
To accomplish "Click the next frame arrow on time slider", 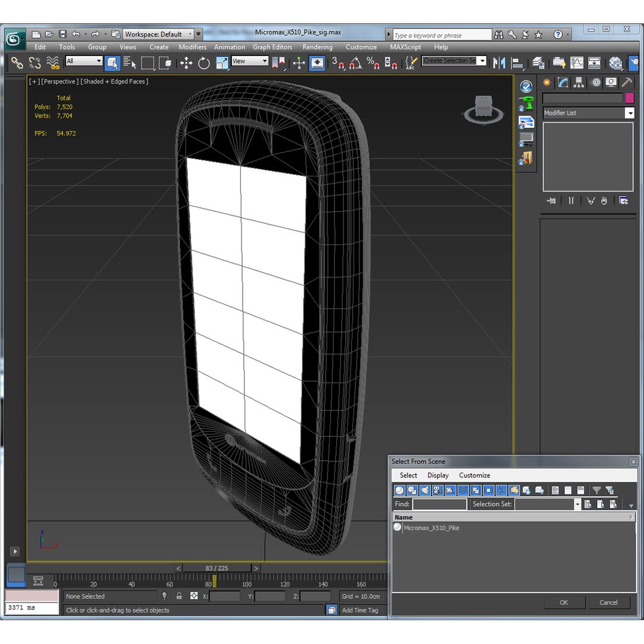I will (x=256, y=568).
